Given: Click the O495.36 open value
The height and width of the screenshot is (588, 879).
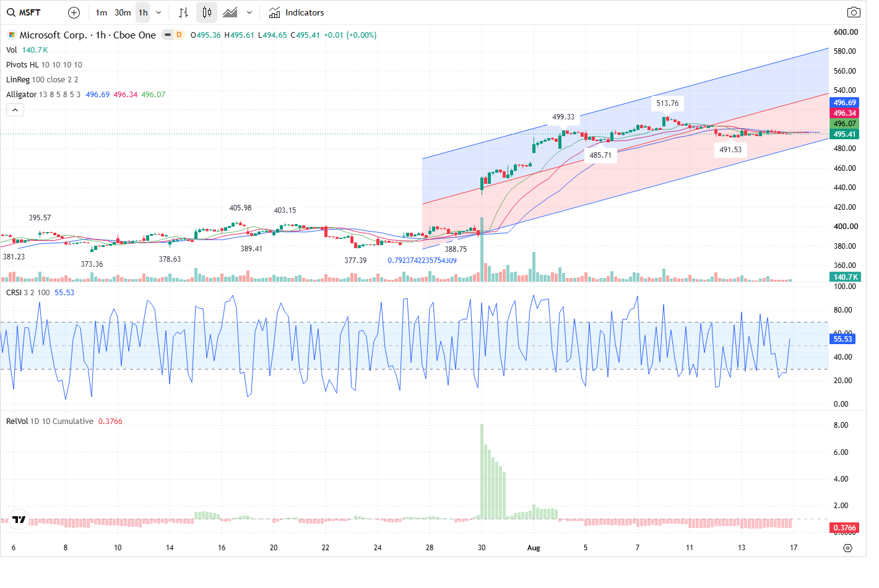Looking at the screenshot, I should point(206,35).
